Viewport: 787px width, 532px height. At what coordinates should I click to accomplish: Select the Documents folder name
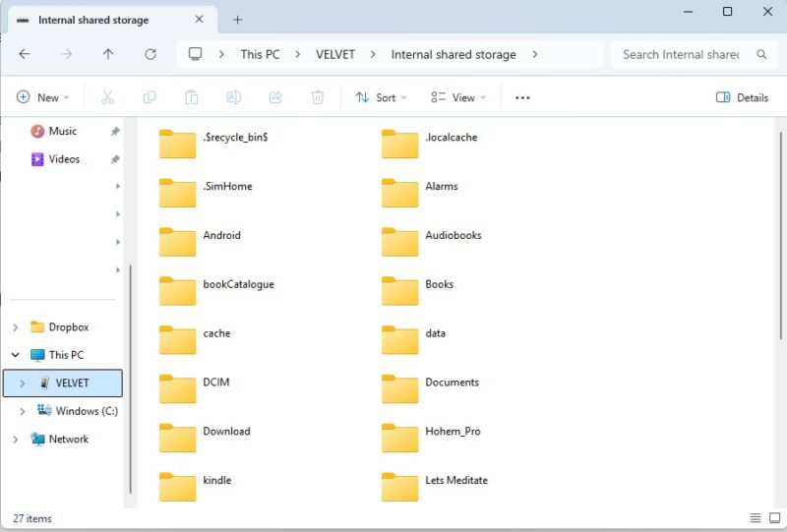tap(452, 383)
